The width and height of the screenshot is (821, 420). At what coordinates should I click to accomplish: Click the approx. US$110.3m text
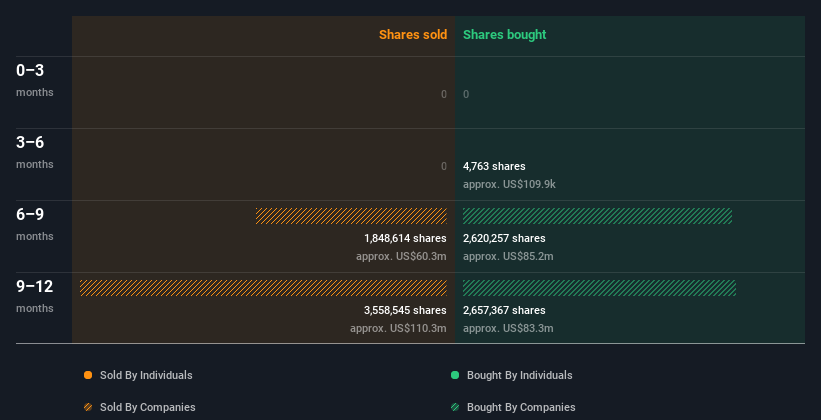click(x=398, y=328)
